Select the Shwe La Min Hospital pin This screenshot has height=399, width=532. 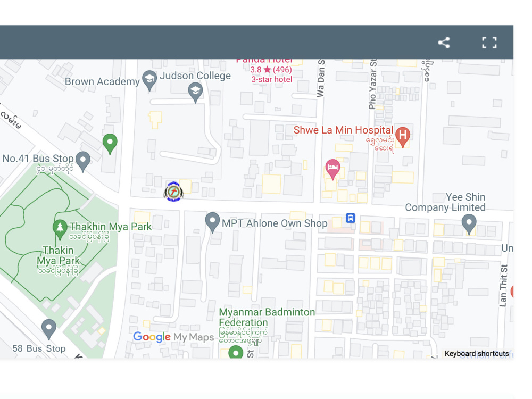point(403,137)
